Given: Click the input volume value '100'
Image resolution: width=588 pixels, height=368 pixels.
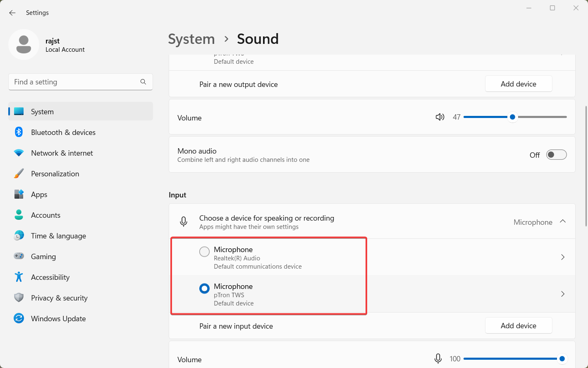Looking at the screenshot, I should (x=455, y=359).
